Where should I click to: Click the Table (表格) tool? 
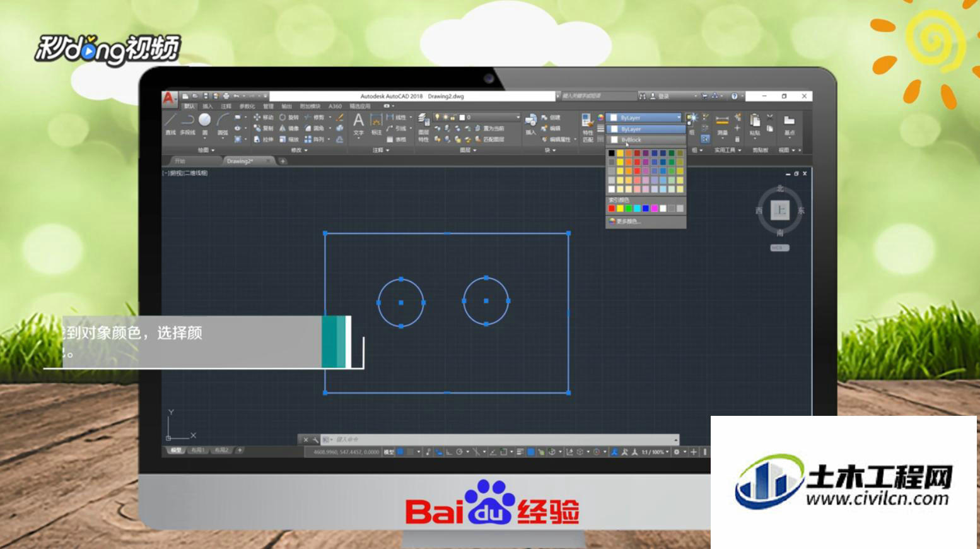point(397,139)
